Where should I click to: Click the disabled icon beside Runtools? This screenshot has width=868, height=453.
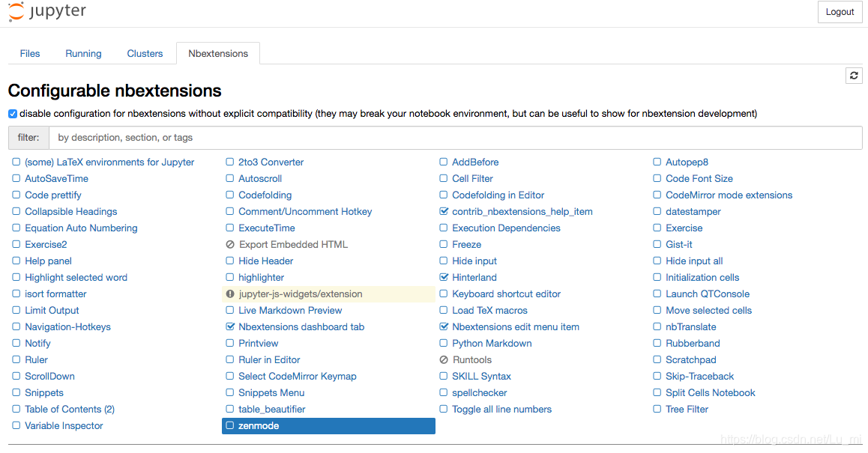(444, 360)
